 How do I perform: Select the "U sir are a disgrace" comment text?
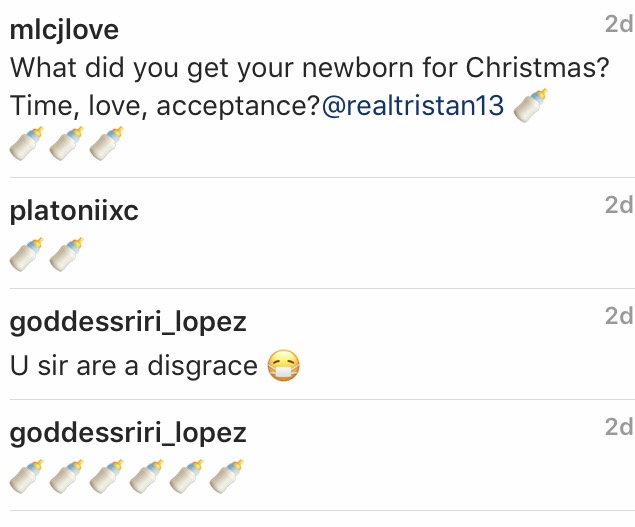(x=133, y=367)
